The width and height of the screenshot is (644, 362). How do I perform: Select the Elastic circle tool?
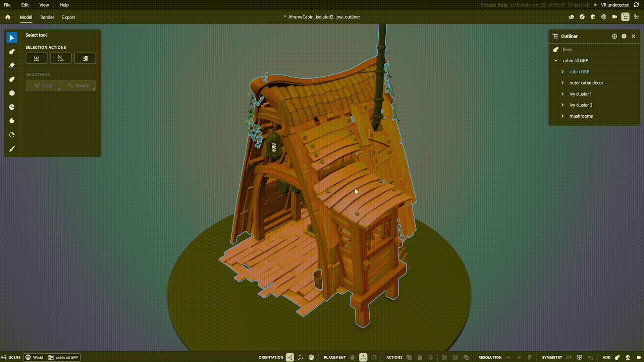pos(12,135)
